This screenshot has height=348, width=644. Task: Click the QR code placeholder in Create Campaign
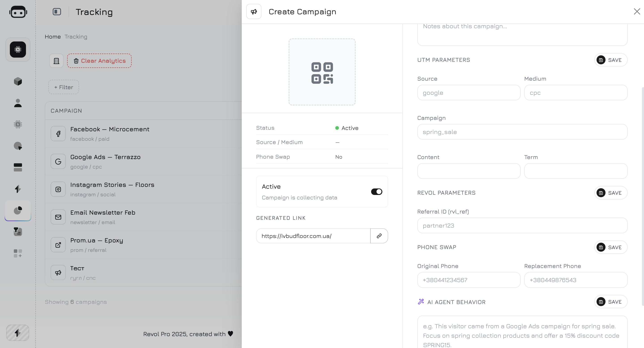pyautogui.click(x=322, y=72)
